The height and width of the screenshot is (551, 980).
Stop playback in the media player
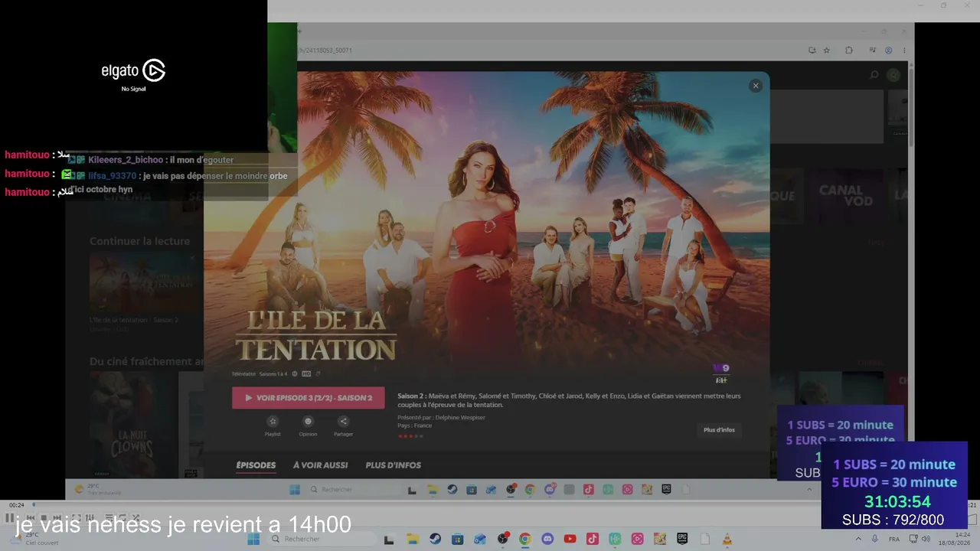click(44, 518)
